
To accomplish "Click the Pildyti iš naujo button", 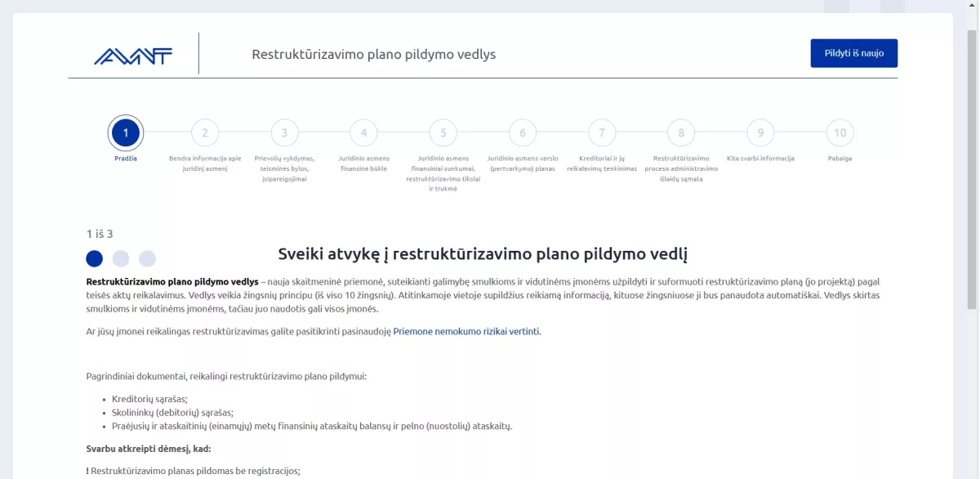I will [x=853, y=52].
